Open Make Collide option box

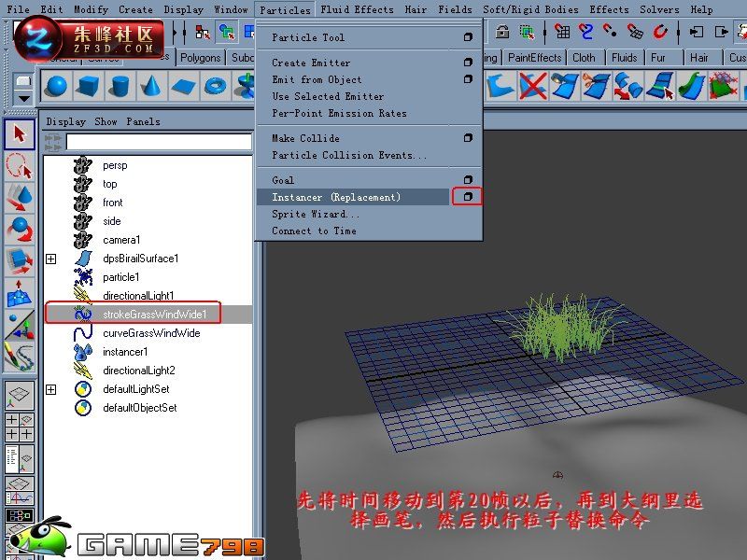[468, 138]
